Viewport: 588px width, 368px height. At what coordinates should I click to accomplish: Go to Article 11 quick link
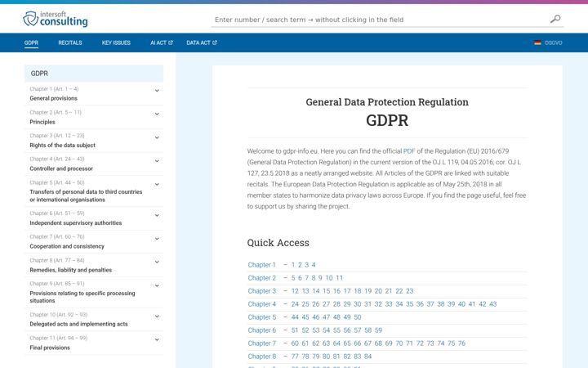[x=339, y=278]
